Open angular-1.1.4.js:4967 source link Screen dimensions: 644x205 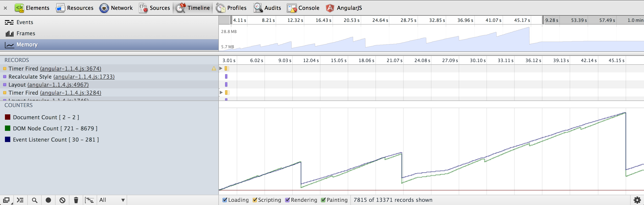[x=58, y=85]
